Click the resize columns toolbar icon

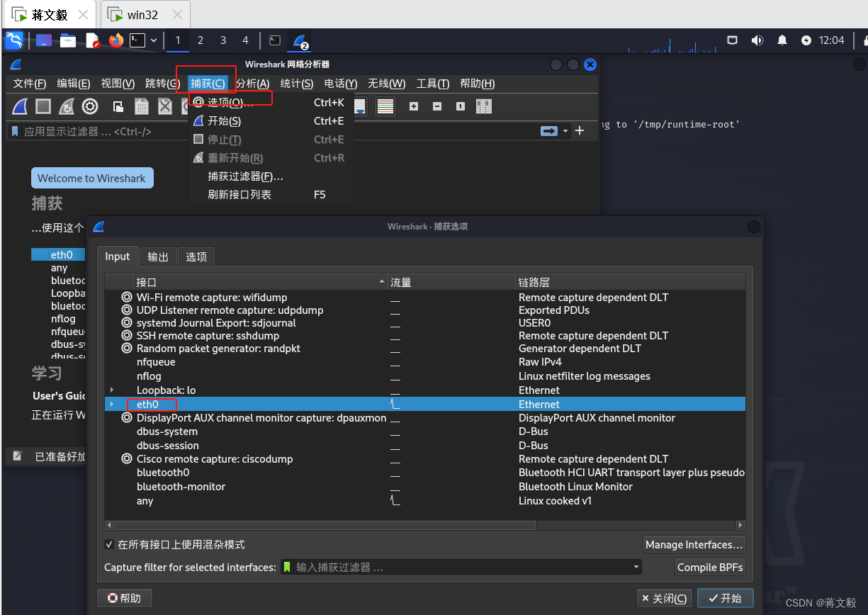coord(484,106)
